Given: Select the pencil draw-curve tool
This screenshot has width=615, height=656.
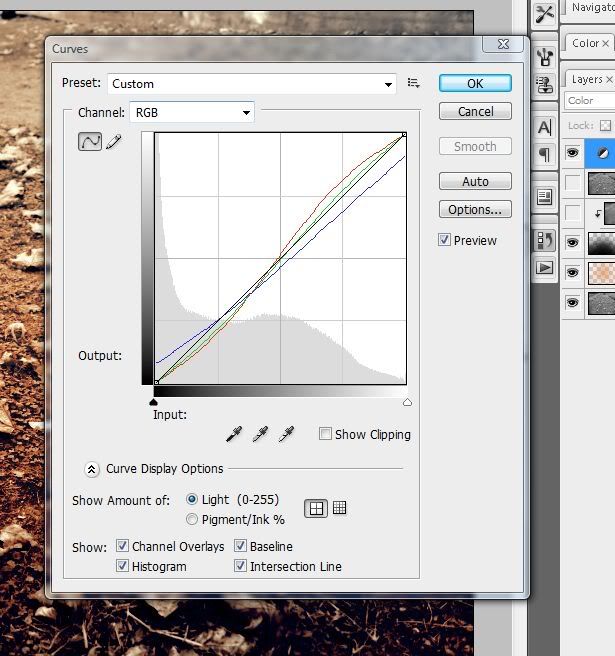Looking at the screenshot, I should [114, 142].
